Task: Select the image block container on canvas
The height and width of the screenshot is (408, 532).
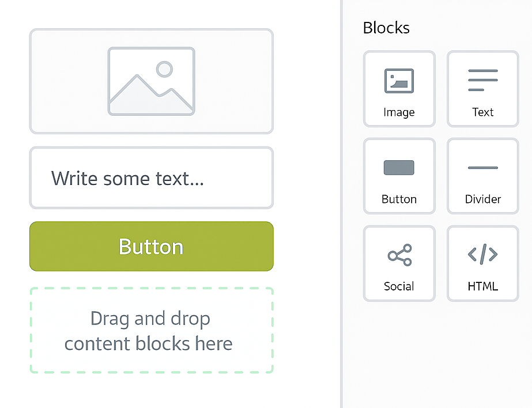Action: click(152, 81)
